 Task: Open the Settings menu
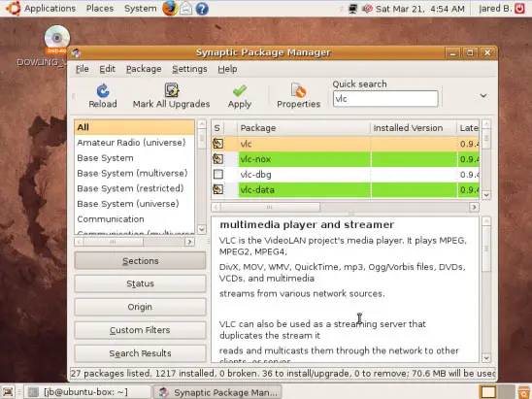[x=189, y=69]
